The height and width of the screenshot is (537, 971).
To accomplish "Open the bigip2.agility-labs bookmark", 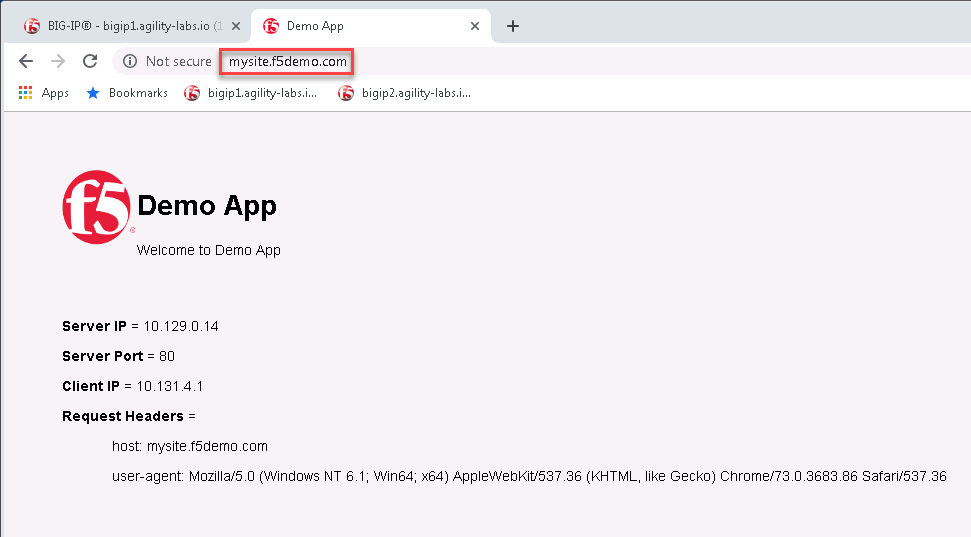I will (404, 93).
